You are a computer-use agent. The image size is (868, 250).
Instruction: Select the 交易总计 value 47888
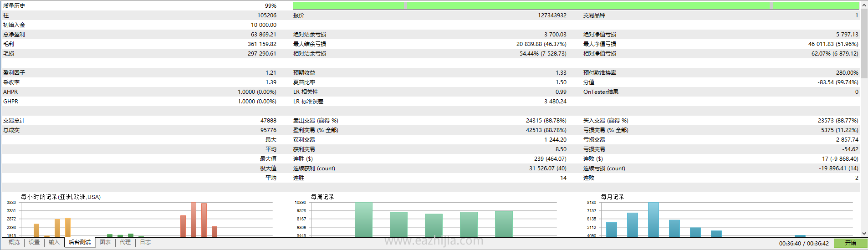[268, 121]
